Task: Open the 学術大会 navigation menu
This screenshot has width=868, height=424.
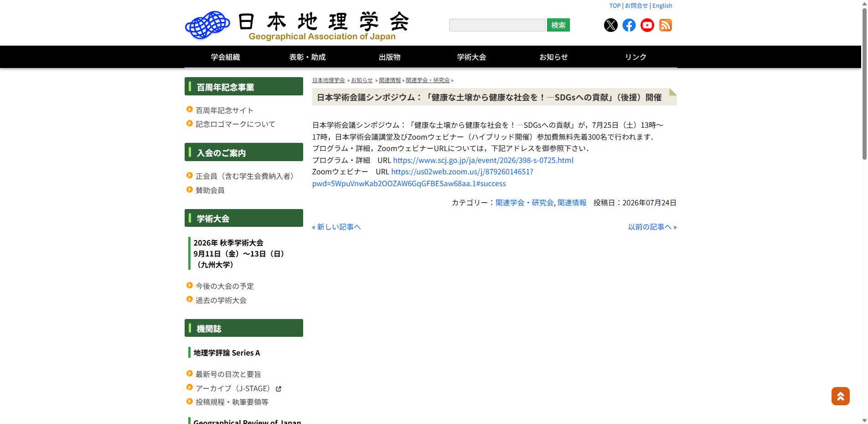Action: 471,57
